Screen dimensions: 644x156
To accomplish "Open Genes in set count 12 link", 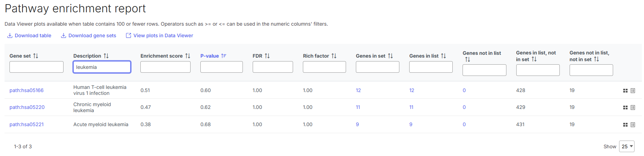I will pos(358,90).
